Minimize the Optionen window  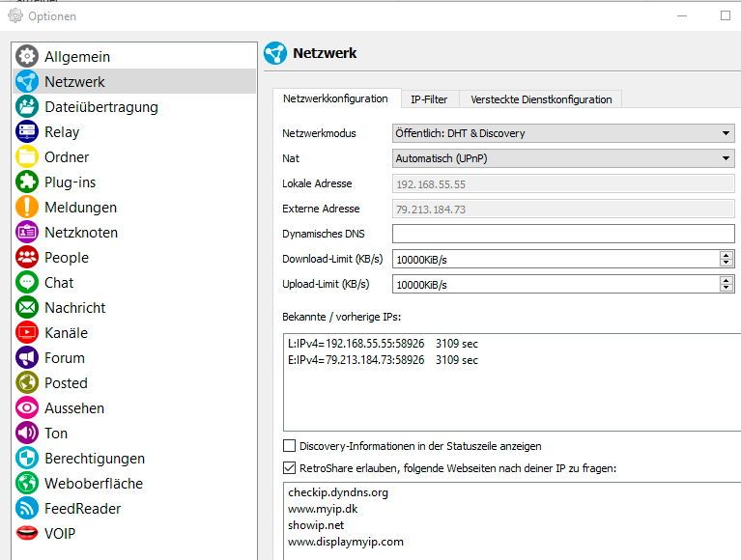682,15
